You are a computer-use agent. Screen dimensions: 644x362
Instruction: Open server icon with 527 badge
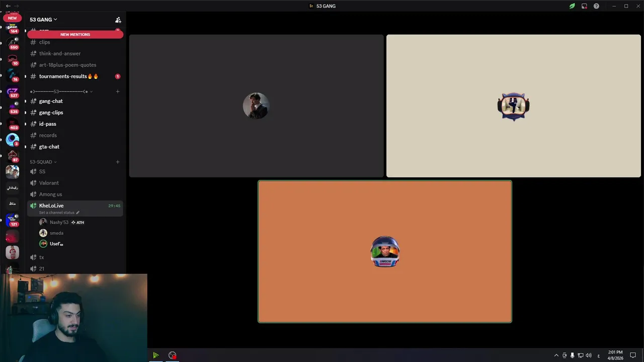tap(12, 92)
